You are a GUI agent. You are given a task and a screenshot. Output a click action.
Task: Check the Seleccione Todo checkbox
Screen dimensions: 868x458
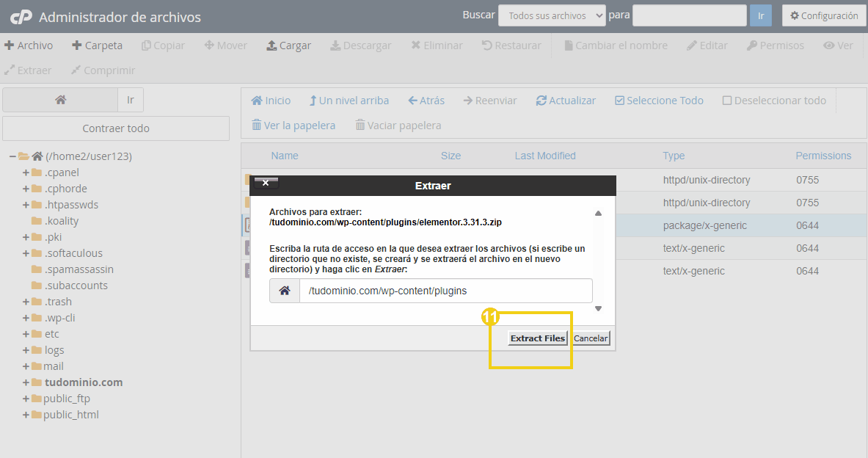click(620, 101)
